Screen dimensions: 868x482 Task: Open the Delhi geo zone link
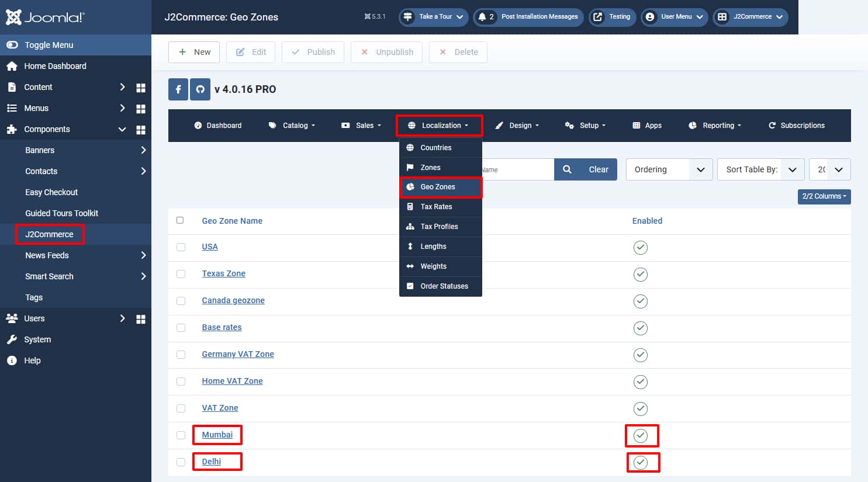coord(212,462)
